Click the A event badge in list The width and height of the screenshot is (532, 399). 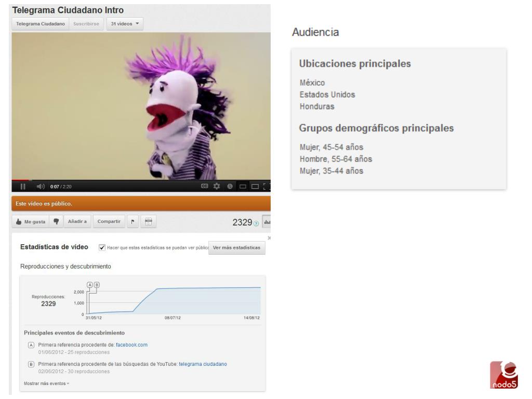[x=31, y=345]
